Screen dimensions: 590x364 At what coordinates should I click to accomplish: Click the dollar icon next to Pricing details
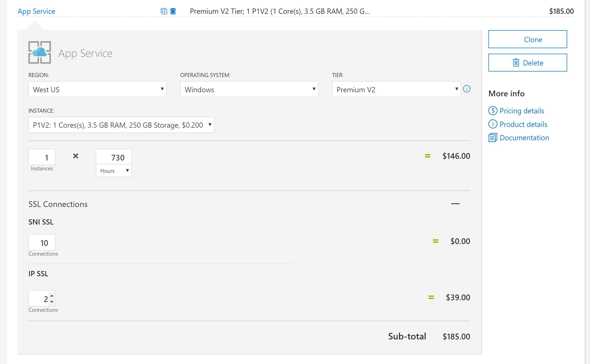(493, 111)
